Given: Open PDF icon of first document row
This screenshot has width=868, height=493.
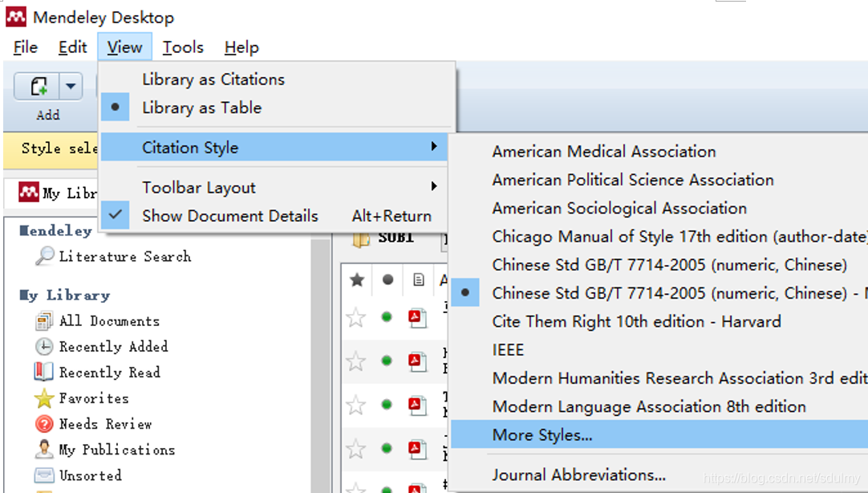Looking at the screenshot, I should (417, 318).
